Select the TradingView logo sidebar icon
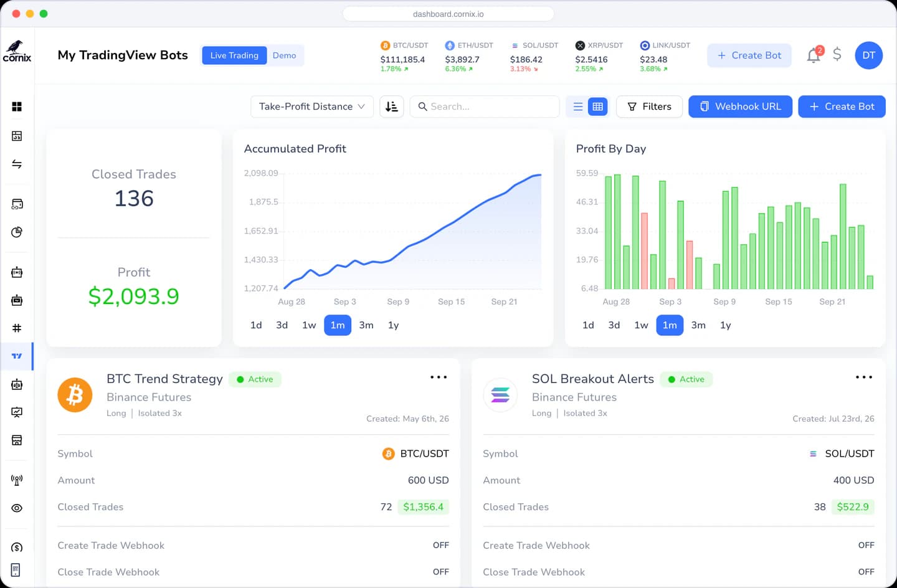897x588 pixels. [x=17, y=356]
